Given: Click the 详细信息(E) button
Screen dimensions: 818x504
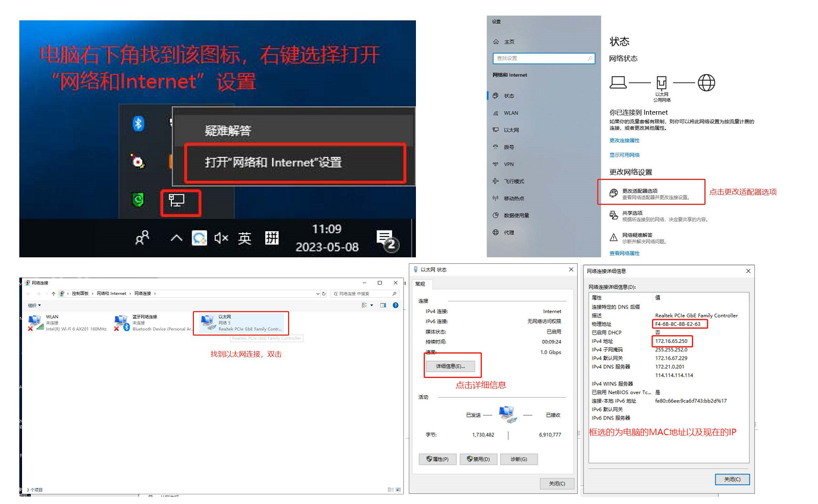Looking at the screenshot, I should (449, 366).
